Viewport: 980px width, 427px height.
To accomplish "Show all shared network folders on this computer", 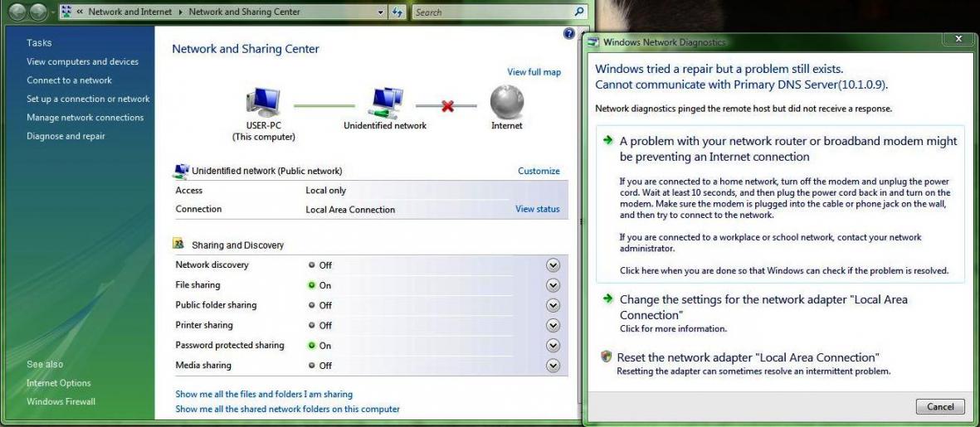I will click(287, 409).
